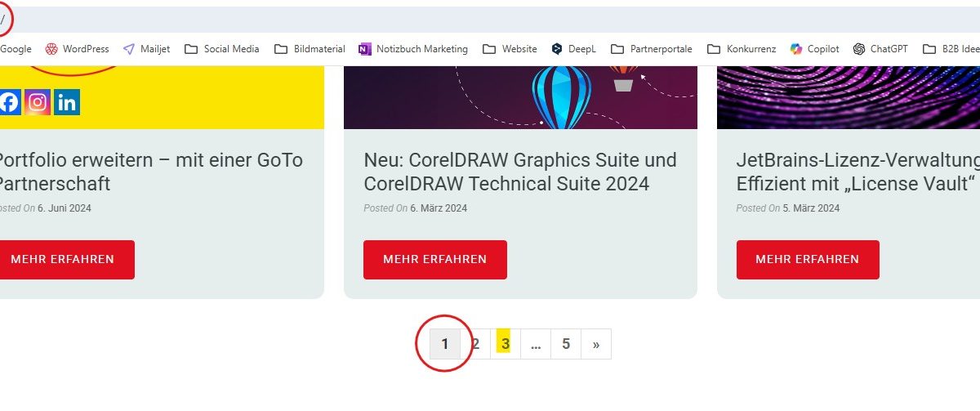Go to pagination page 5
The height and width of the screenshot is (411, 980).
[566, 344]
